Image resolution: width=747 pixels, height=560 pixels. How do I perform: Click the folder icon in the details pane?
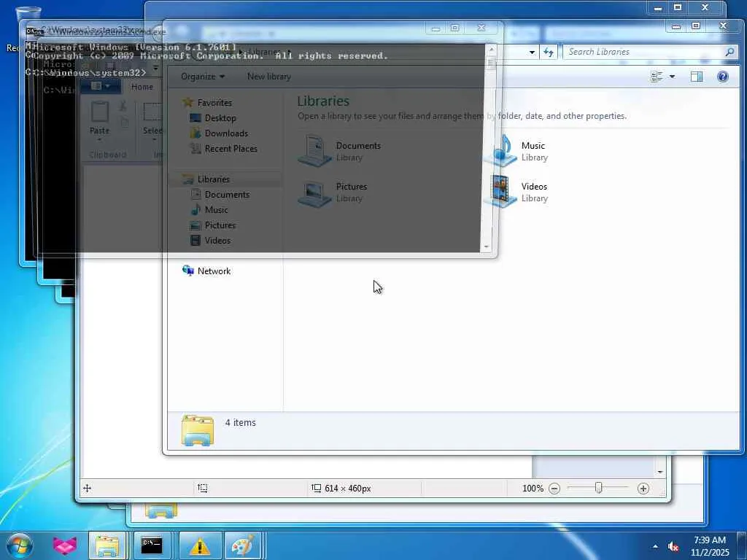pos(198,430)
